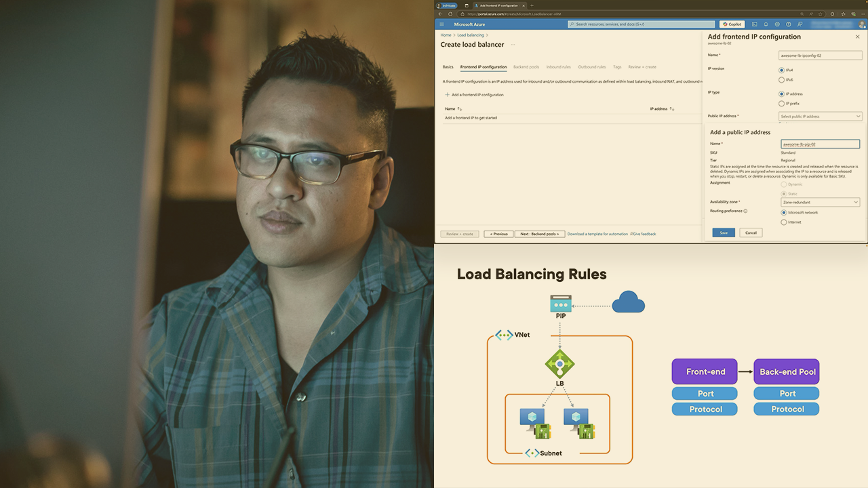The image size is (868, 488).
Task: Select the IPv6 radio button
Action: click(781, 79)
